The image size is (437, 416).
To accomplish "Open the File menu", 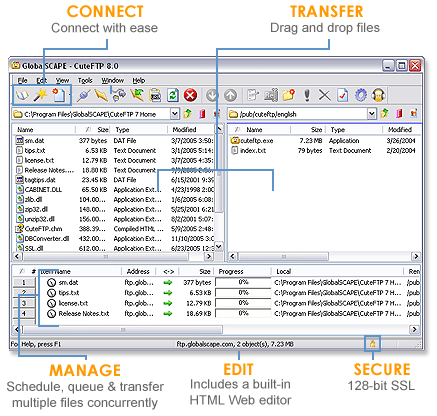I will click(x=22, y=80).
